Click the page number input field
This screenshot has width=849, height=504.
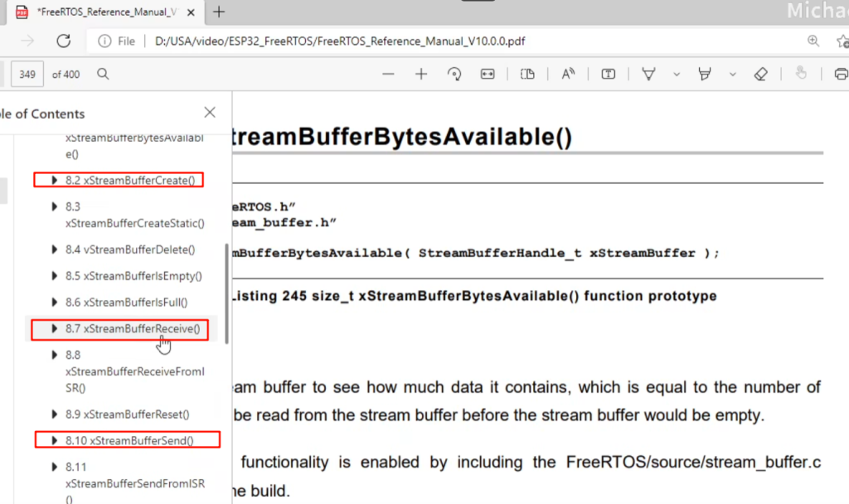pyautogui.click(x=27, y=74)
